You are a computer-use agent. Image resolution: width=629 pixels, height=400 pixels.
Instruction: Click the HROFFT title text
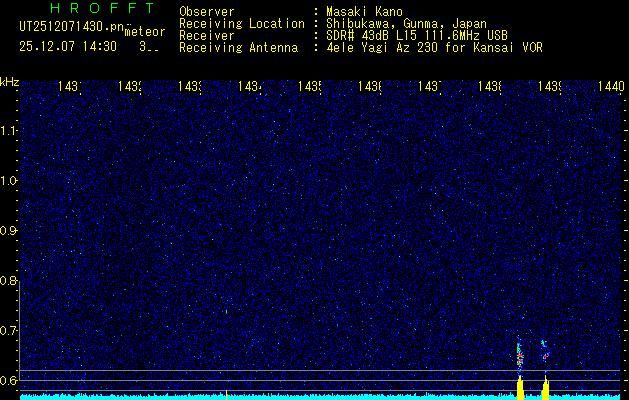click(x=102, y=8)
